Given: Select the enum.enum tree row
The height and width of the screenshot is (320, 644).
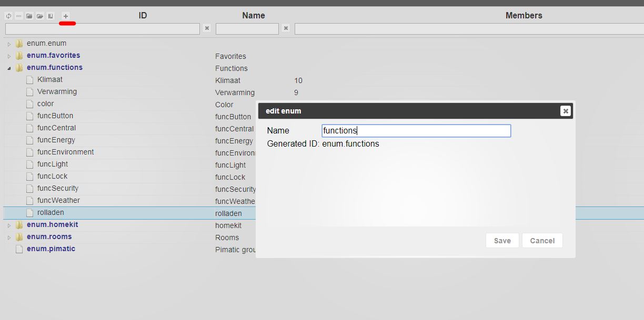Looking at the screenshot, I should tap(46, 44).
